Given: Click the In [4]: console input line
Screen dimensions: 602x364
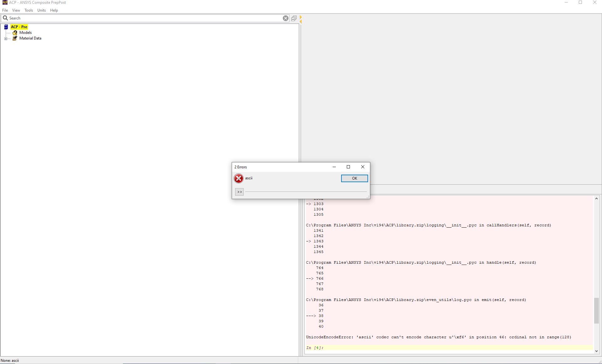Looking at the screenshot, I should pyautogui.click(x=449, y=348).
